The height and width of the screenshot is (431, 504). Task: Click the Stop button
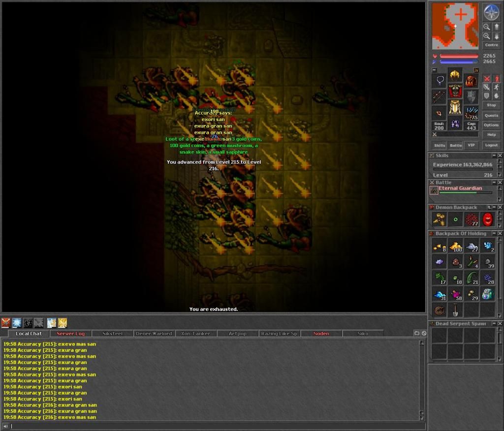[491, 105]
